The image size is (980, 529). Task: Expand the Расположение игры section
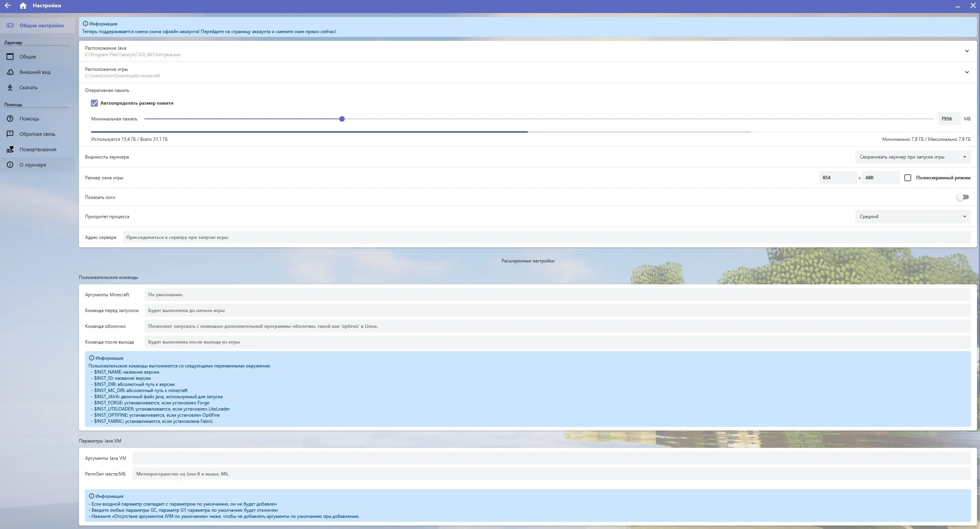(967, 72)
